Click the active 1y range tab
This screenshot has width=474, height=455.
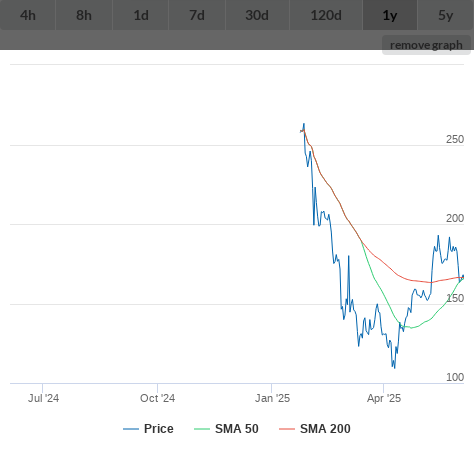point(390,15)
